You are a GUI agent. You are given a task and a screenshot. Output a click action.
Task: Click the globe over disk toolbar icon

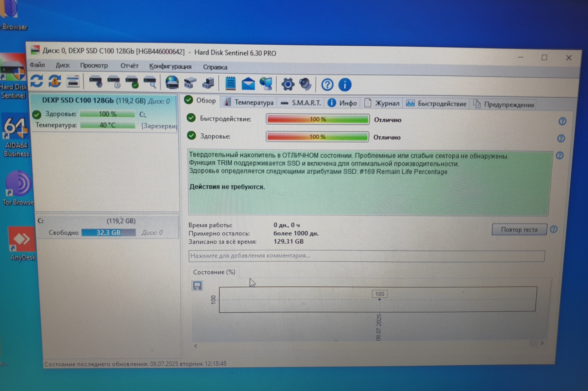tap(172, 83)
